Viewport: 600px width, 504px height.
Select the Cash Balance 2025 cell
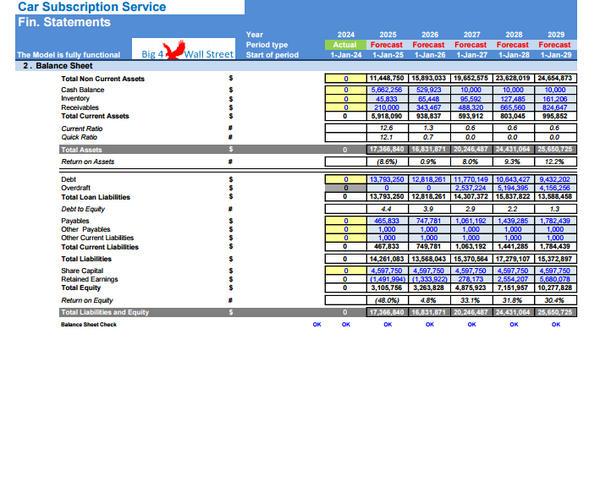(387, 90)
